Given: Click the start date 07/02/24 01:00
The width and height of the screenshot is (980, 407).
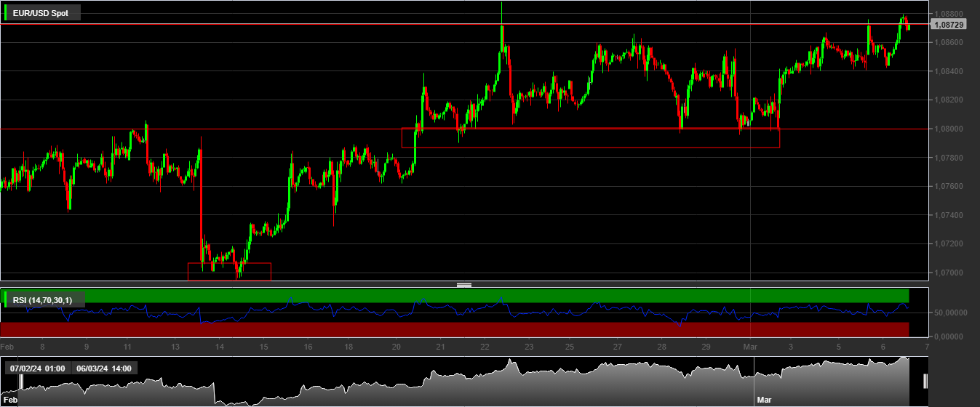Looking at the screenshot, I should 37,368.
